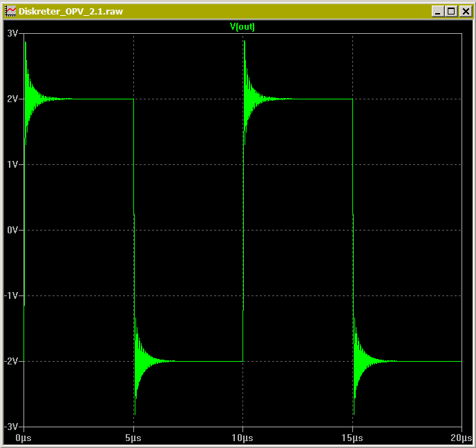Click the V(out) trace label
This screenshot has width=476, height=448.
[242, 27]
